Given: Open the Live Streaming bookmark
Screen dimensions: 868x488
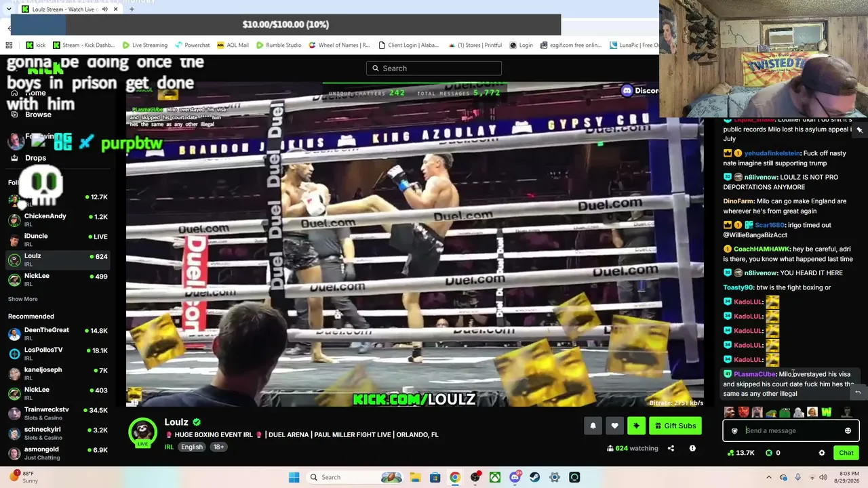Looking at the screenshot, I should coord(144,45).
